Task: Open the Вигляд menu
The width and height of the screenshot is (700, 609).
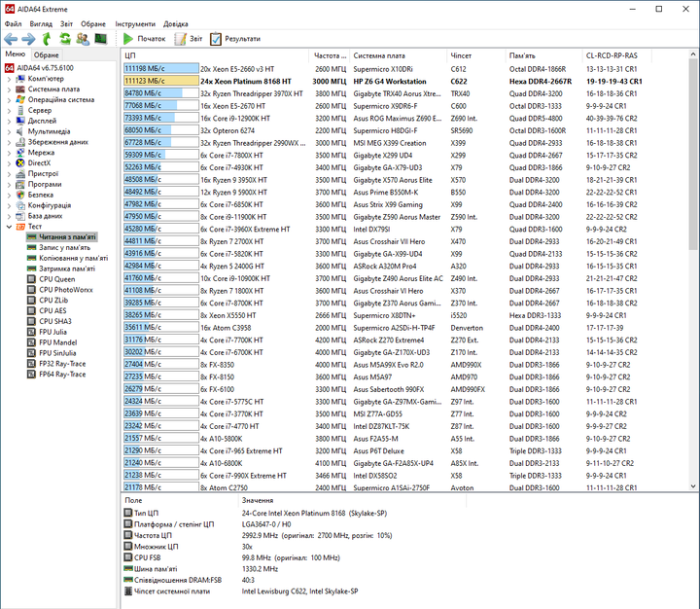Action: (41, 23)
